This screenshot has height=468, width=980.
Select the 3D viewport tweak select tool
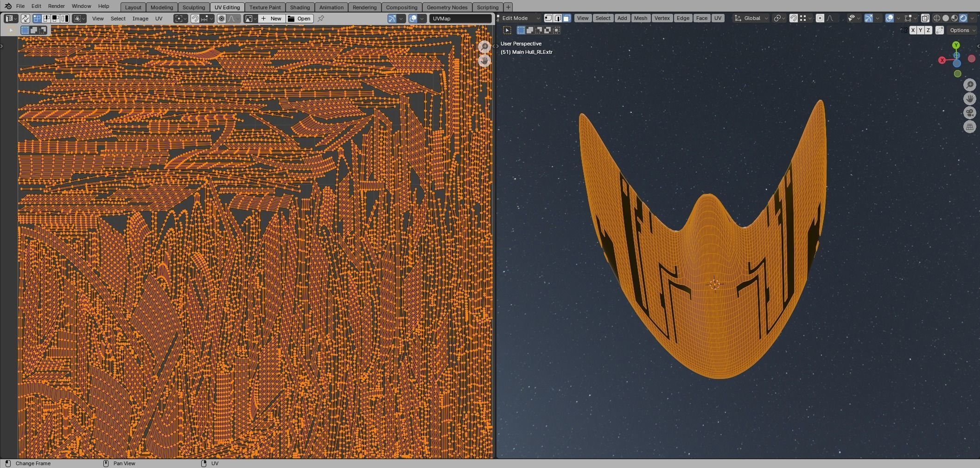[x=507, y=30]
